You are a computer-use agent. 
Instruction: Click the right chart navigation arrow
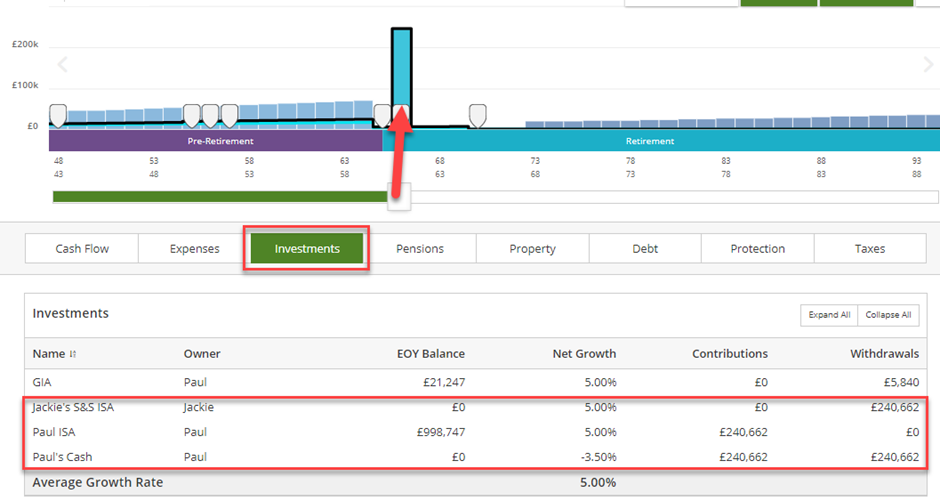[928, 64]
